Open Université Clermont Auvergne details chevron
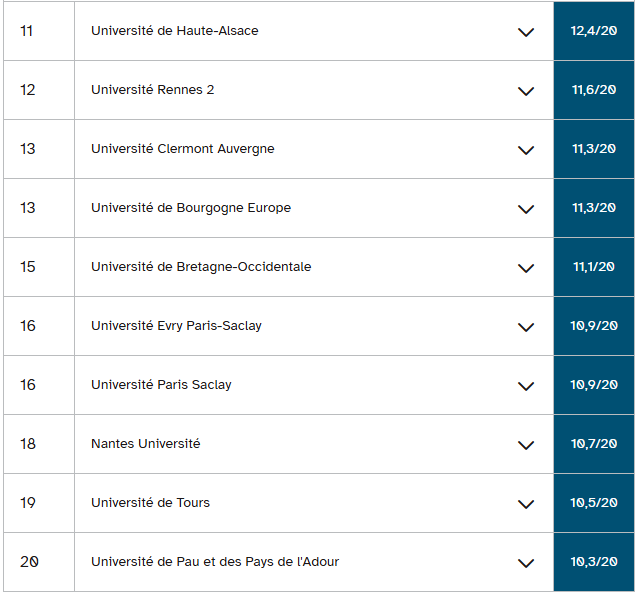 pyautogui.click(x=526, y=150)
